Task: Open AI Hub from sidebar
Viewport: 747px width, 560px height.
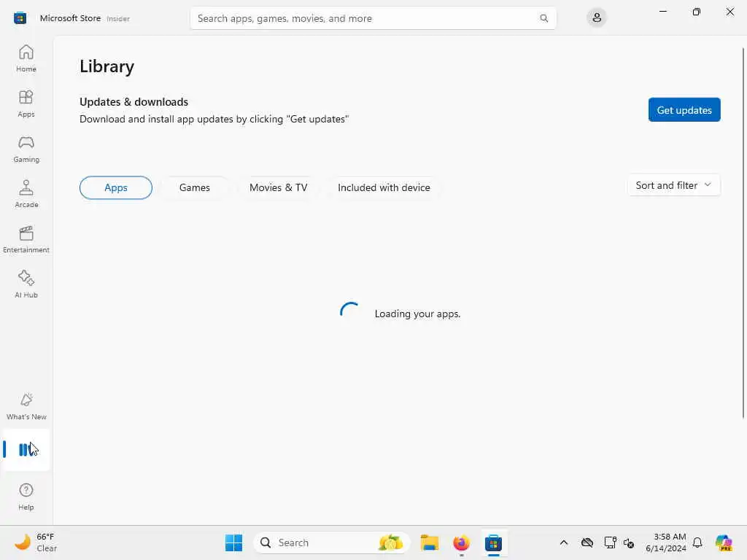Action: [26, 284]
